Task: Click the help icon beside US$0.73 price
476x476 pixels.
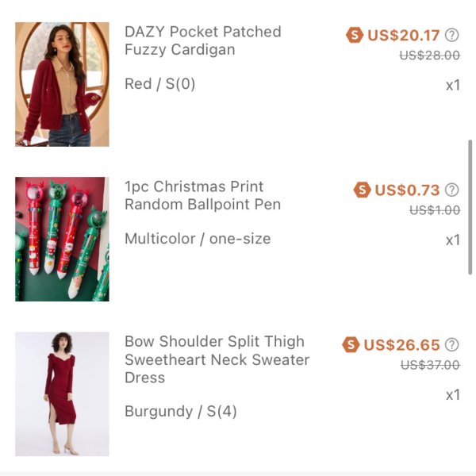Action: (451, 190)
